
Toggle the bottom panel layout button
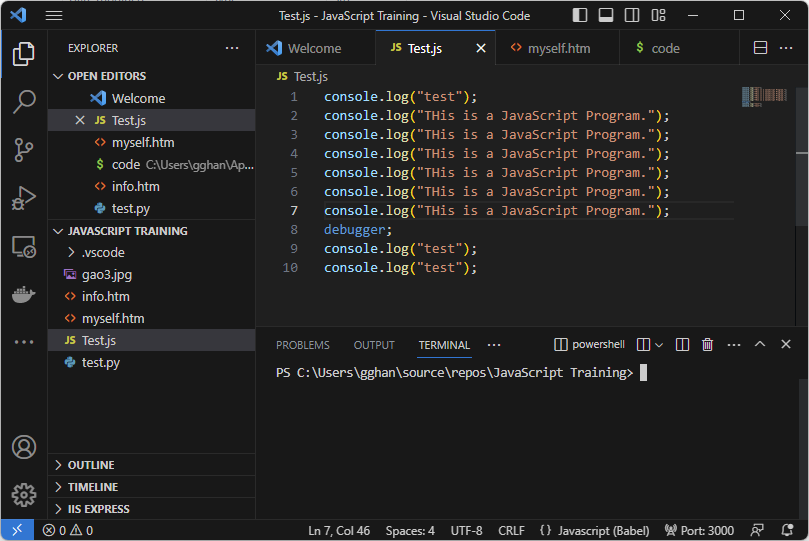(x=606, y=15)
